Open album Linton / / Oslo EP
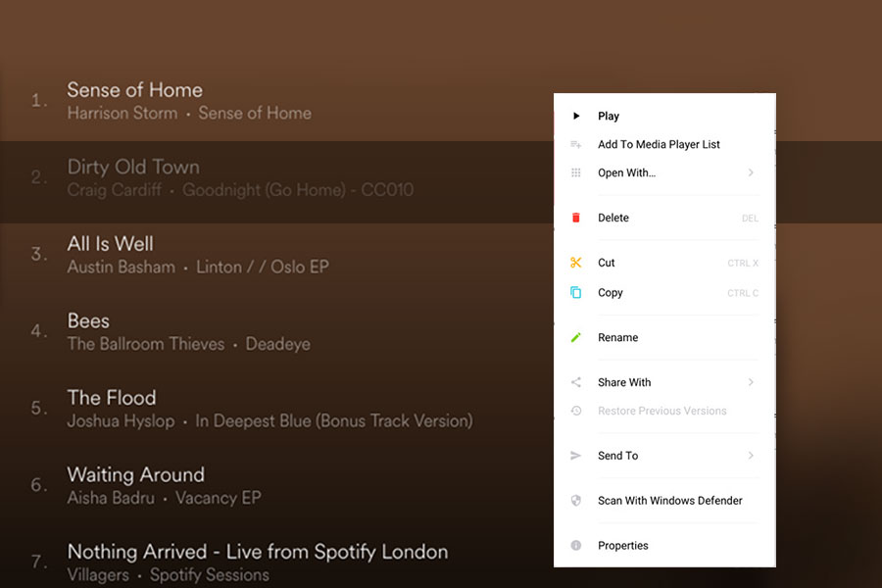This screenshot has width=882, height=588. (x=262, y=267)
